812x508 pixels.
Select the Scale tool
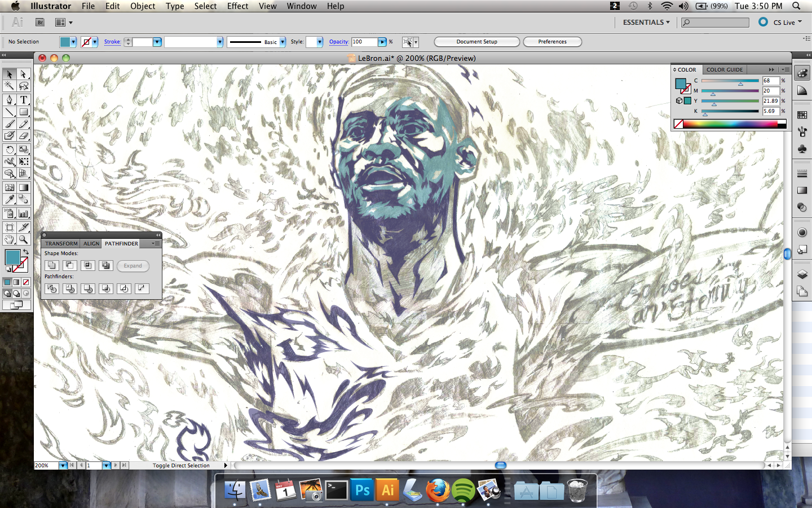23,150
